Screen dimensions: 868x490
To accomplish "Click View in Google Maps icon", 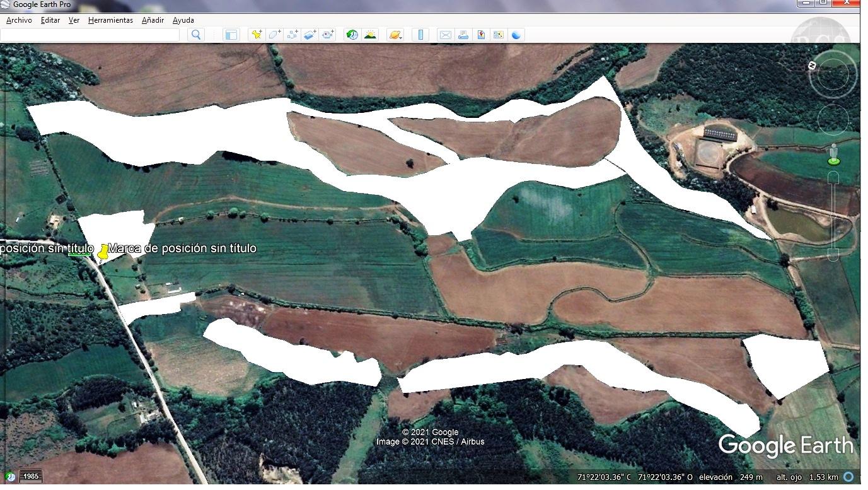I will 498,35.
